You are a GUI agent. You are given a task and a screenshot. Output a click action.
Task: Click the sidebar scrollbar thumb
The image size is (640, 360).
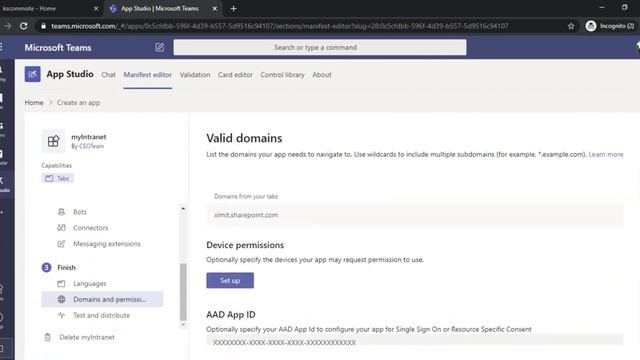tap(183, 292)
